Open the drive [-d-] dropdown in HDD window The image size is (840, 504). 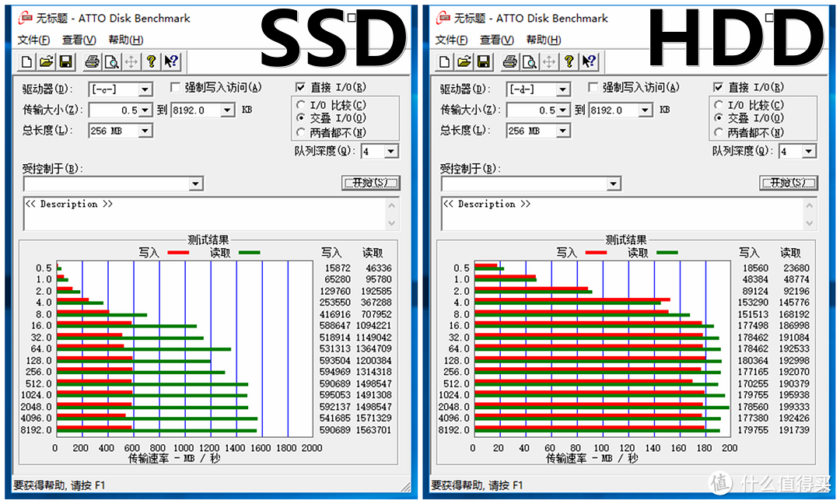[x=563, y=89]
